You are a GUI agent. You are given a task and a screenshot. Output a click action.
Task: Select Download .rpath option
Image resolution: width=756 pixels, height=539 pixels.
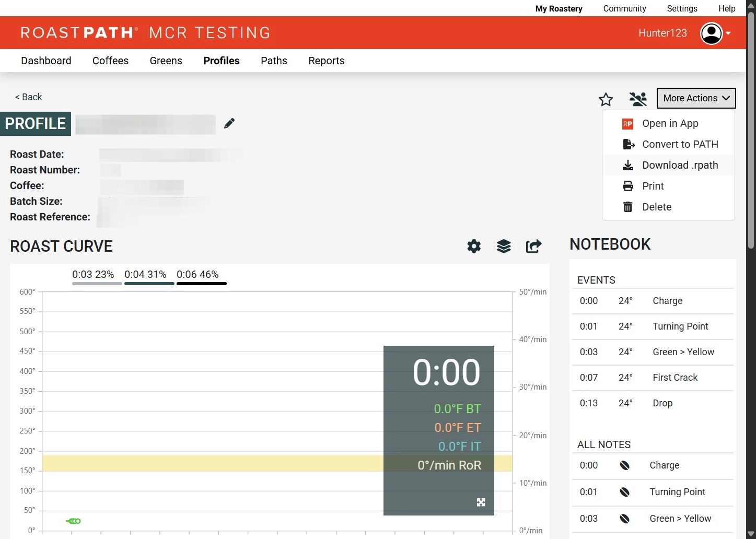pos(669,165)
